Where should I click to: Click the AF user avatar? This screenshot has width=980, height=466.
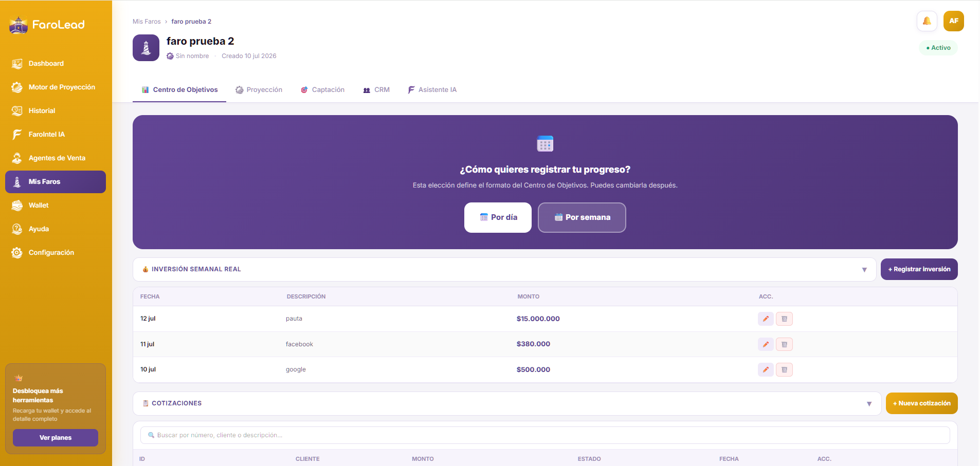coord(954,21)
